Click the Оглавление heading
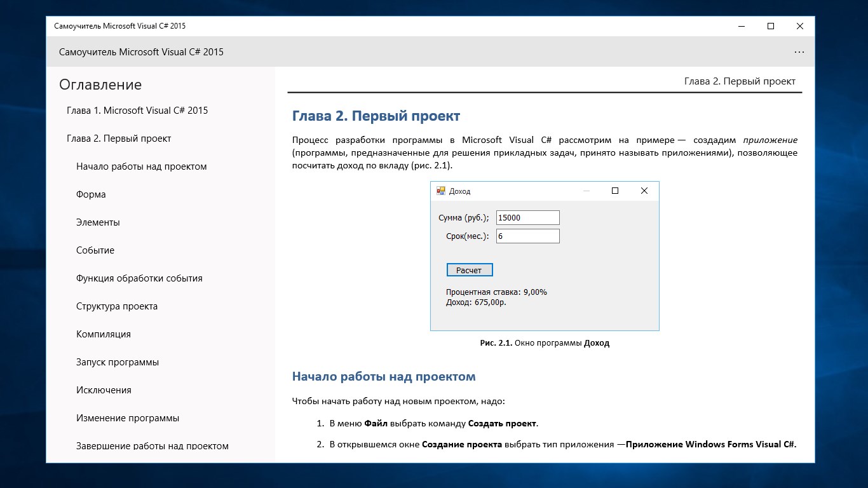 (100, 85)
